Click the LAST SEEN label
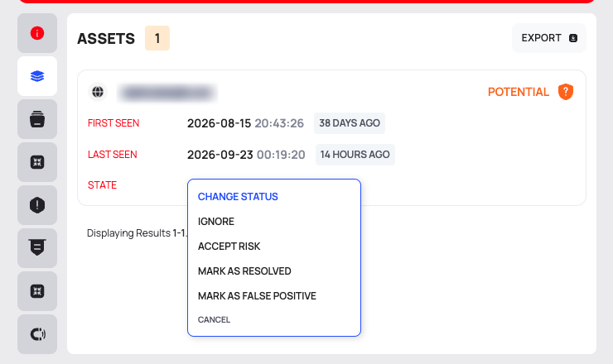 (x=112, y=155)
